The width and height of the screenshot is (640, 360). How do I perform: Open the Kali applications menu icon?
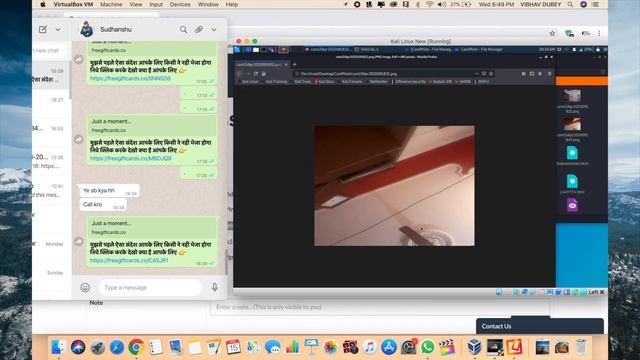coord(237,49)
